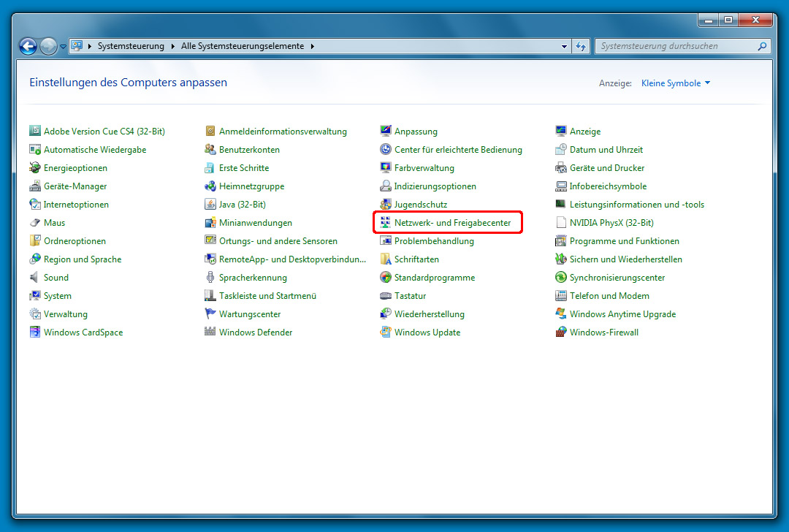Open Leistungsinformationen und -tools link
The width and height of the screenshot is (789, 532).
pos(637,205)
